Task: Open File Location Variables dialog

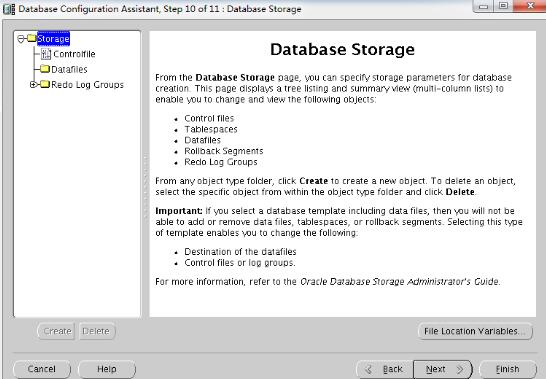Action: [x=475, y=331]
